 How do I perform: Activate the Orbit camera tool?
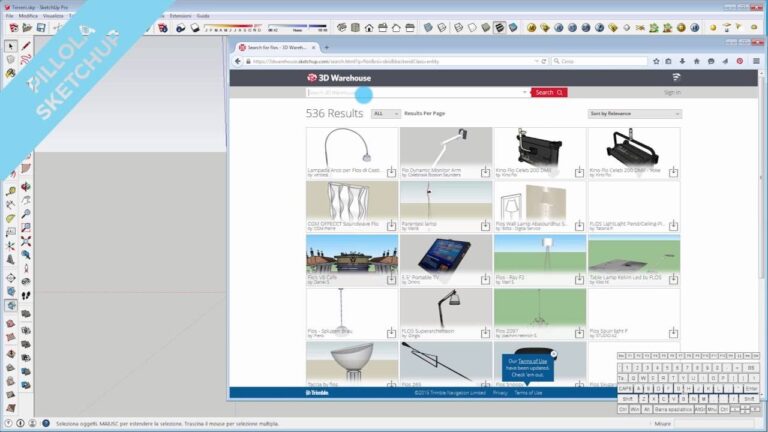(x=26, y=186)
